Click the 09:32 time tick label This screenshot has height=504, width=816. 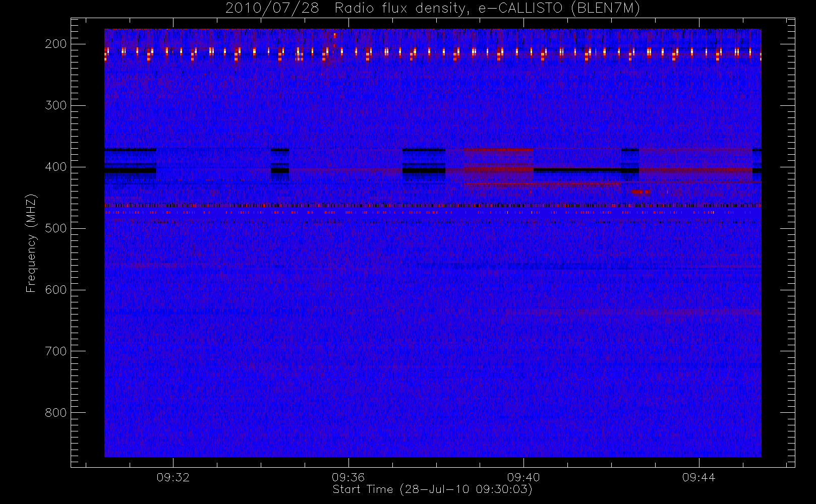pyautogui.click(x=173, y=477)
